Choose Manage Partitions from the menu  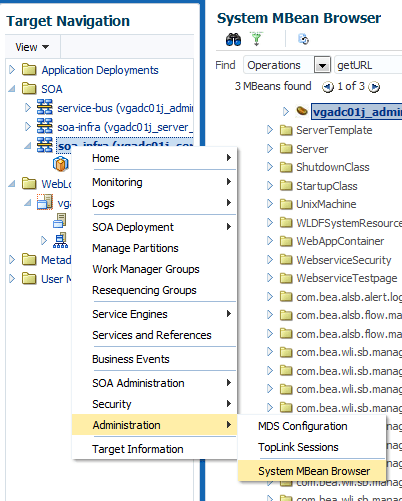tap(154, 248)
